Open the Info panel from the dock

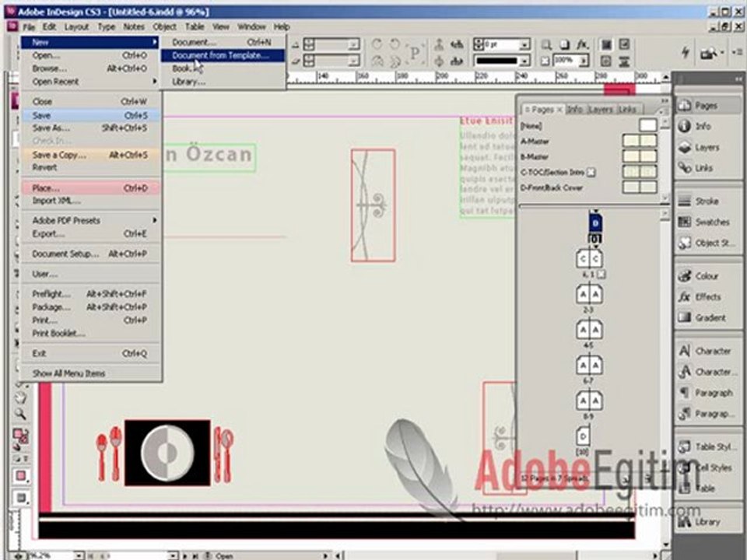pyautogui.click(x=707, y=126)
